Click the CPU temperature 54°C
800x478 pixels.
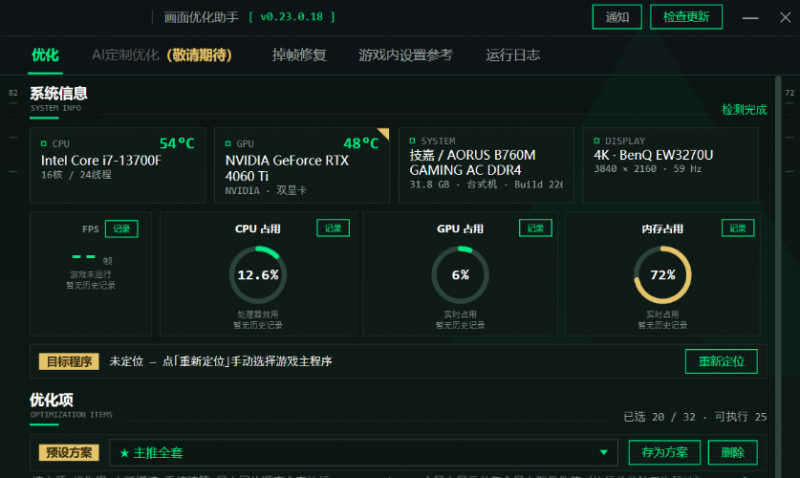[177, 143]
